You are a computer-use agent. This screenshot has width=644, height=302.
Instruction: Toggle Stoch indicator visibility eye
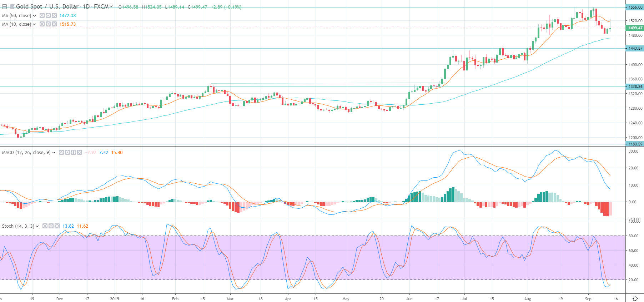[x=45, y=226]
